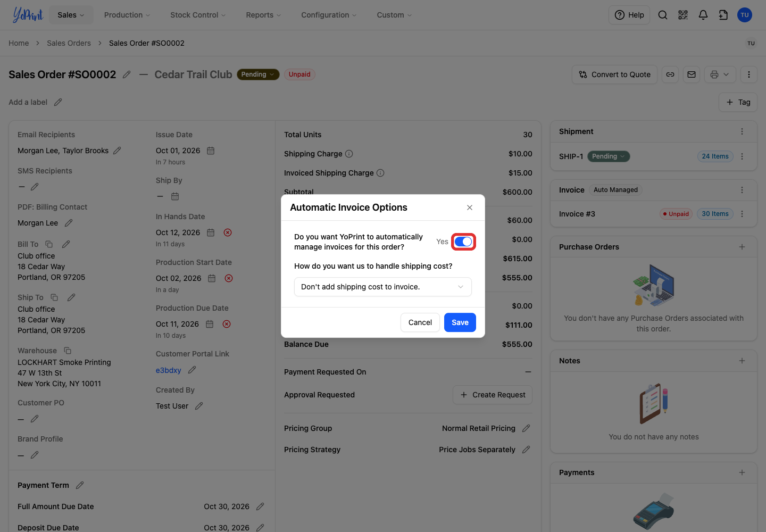Open the Production menu

127,15
